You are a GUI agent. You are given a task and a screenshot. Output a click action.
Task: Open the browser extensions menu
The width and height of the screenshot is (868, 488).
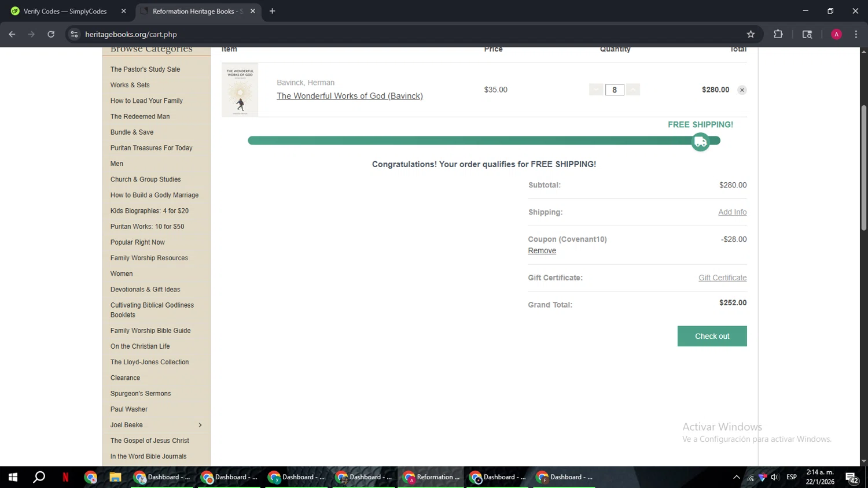[778, 34]
